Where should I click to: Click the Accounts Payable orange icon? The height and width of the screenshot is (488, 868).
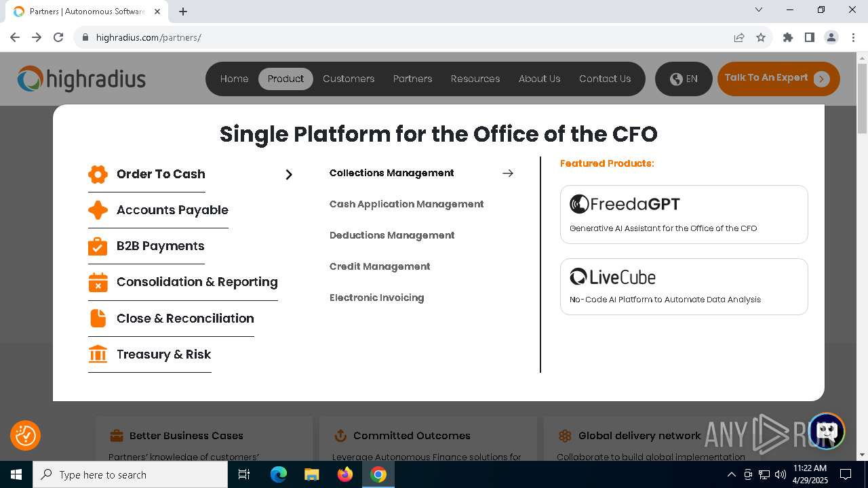98,210
